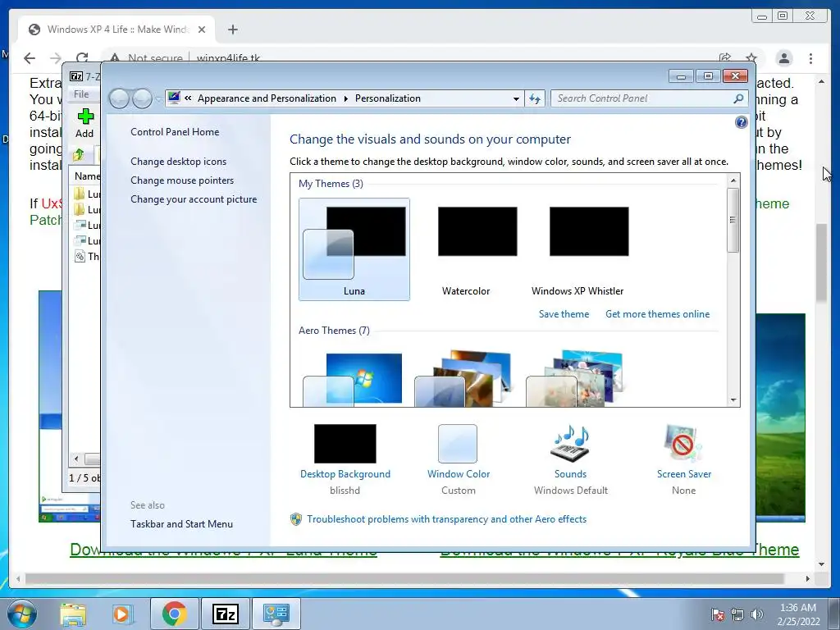Click the taskbar clock showing 1:36 AM
Image resolution: width=840 pixels, height=630 pixels.
point(798,614)
